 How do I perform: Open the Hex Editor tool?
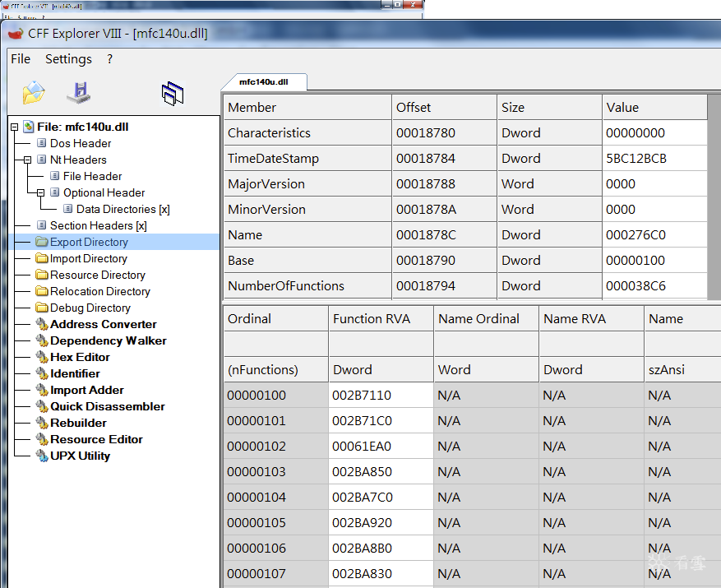80,358
